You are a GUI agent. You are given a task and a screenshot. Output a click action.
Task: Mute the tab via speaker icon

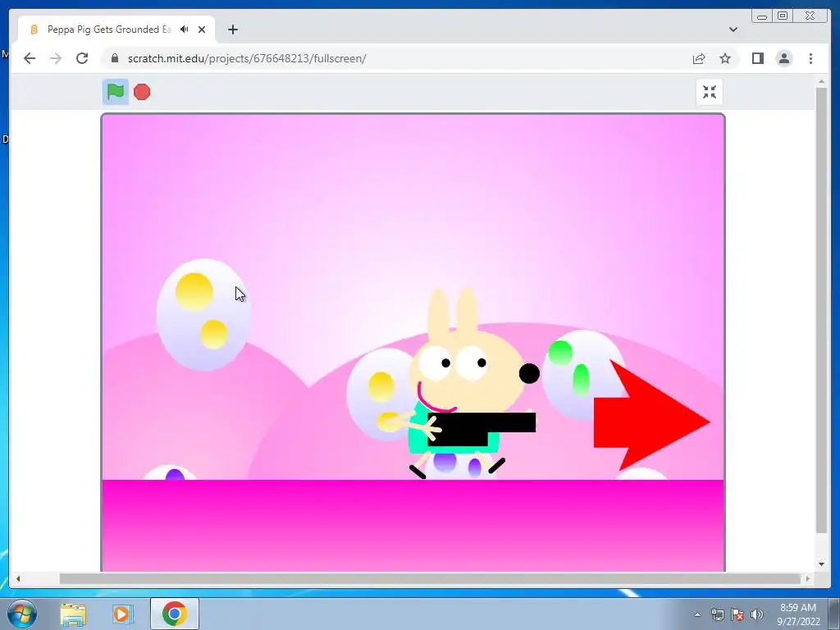pos(185,30)
